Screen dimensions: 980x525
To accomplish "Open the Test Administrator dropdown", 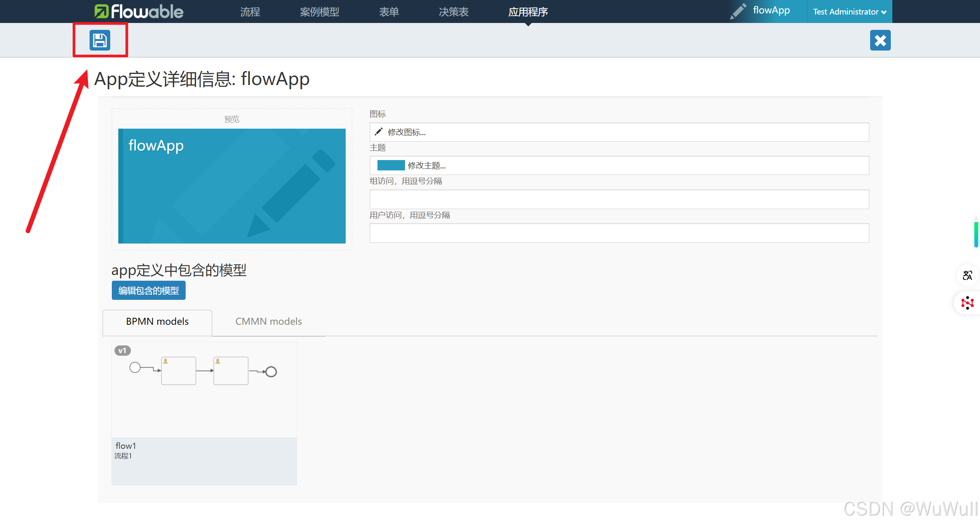I will pyautogui.click(x=849, y=12).
